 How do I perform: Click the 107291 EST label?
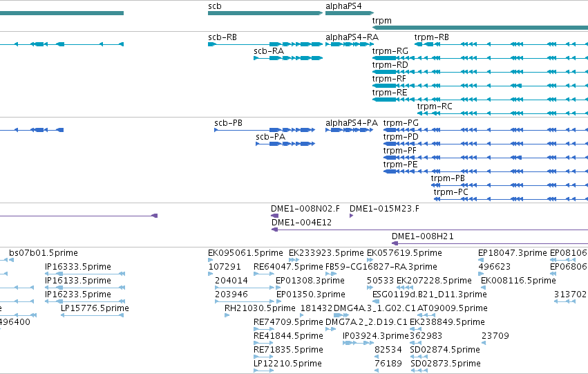[x=225, y=267]
